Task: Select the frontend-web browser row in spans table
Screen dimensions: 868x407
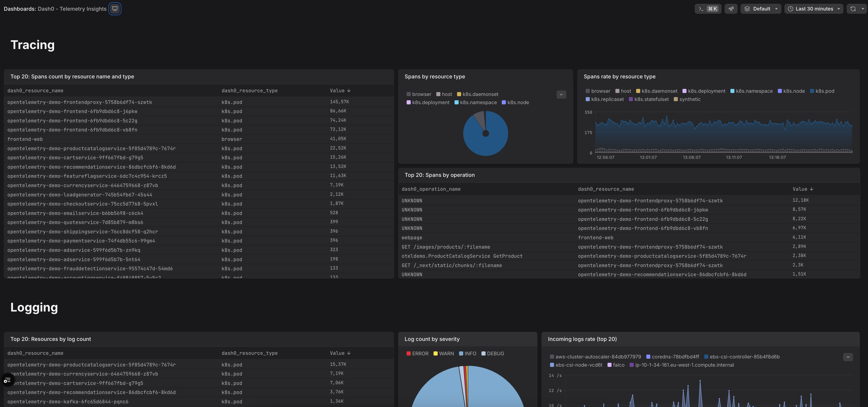Action: point(25,139)
